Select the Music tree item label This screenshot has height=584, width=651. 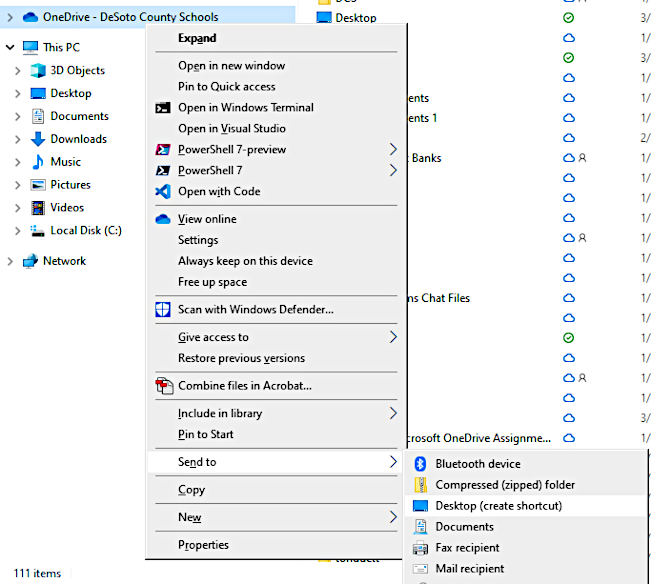pyautogui.click(x=66, y=162)
